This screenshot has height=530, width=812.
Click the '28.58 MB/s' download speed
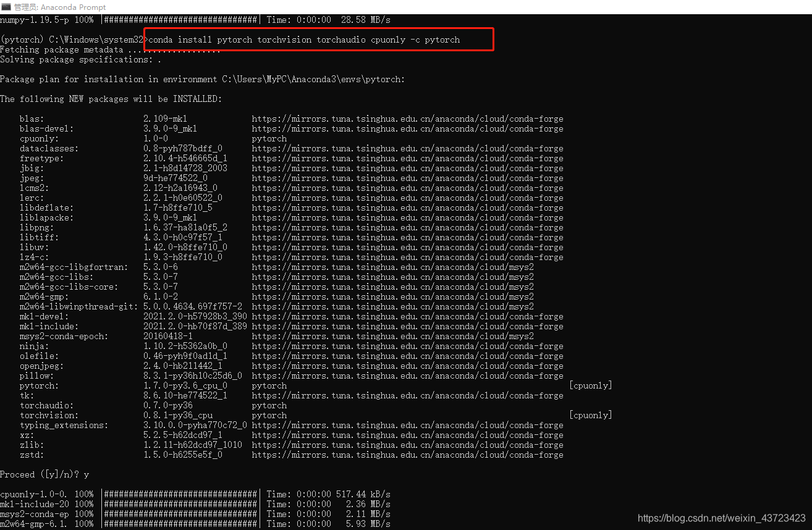pyautogui.click(x=366, y=20)
